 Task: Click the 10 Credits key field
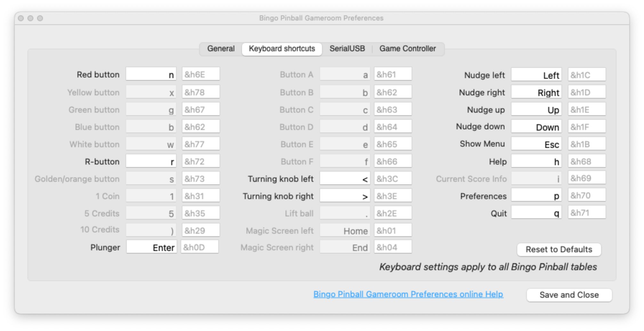click(151, 230)
